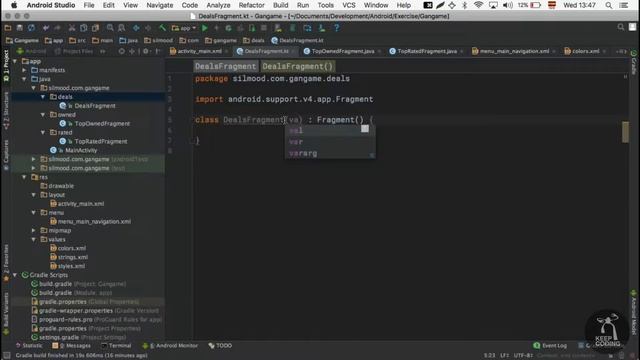Click the Undo toolbar icon
640x360 pixels.
[46, 28]
